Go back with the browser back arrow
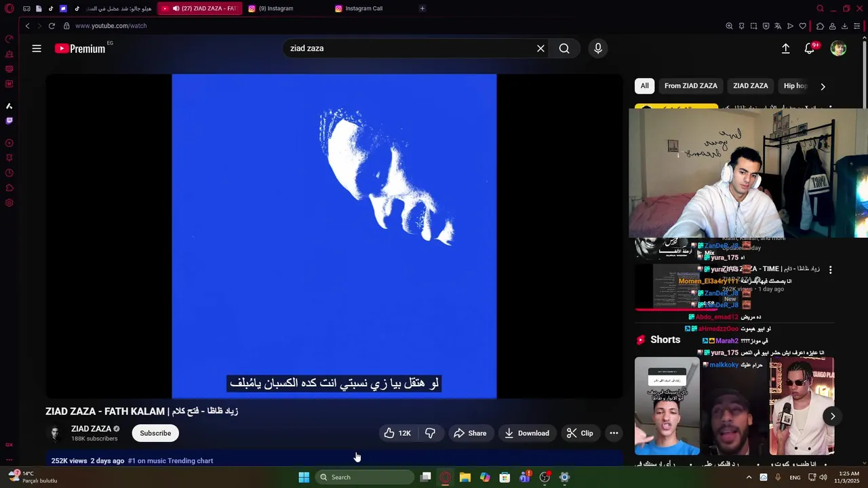This screenshot has height=488, width=868. 27,26
